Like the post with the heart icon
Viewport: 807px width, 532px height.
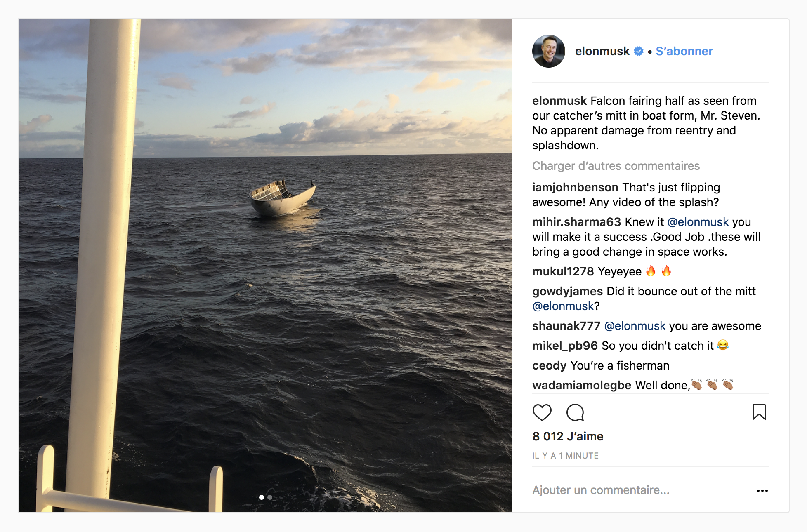click(542, 412)
